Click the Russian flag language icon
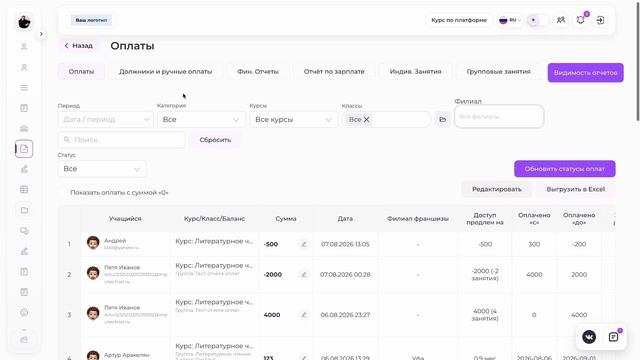This screenshot has width=640, height=360. click(503, 20)
